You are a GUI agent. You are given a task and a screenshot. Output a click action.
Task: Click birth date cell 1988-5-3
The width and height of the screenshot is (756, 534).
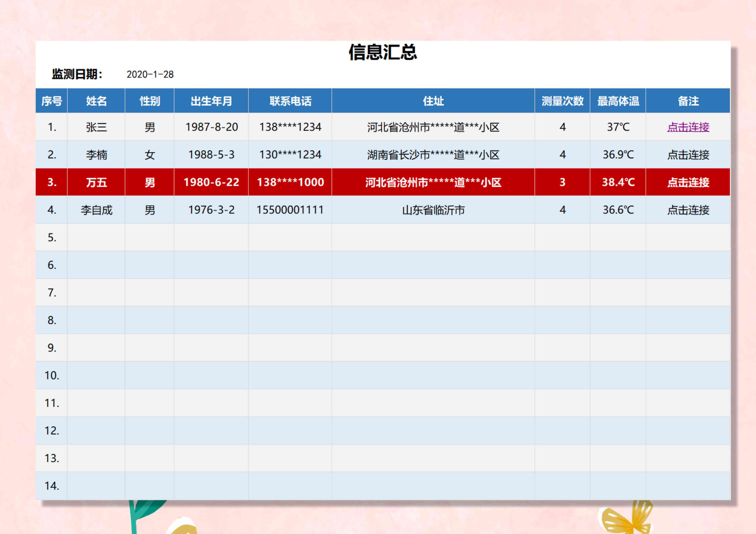coord(211,155)
